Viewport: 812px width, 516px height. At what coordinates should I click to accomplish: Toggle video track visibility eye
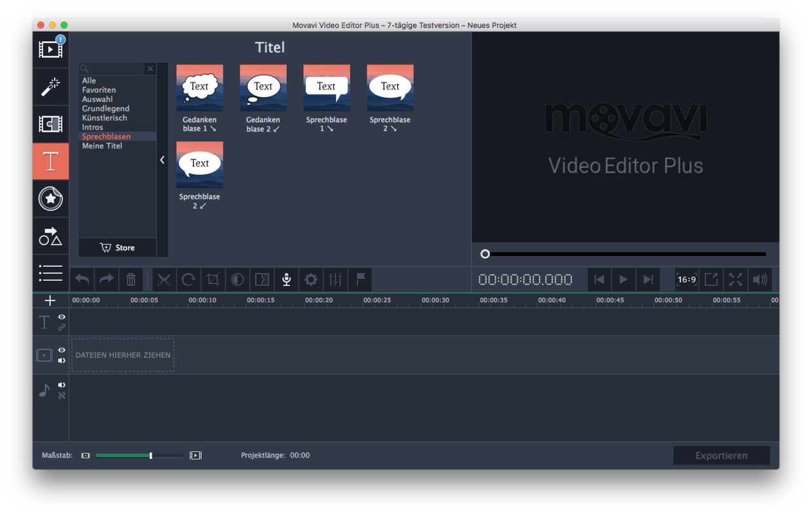click(x=62, y=350)
